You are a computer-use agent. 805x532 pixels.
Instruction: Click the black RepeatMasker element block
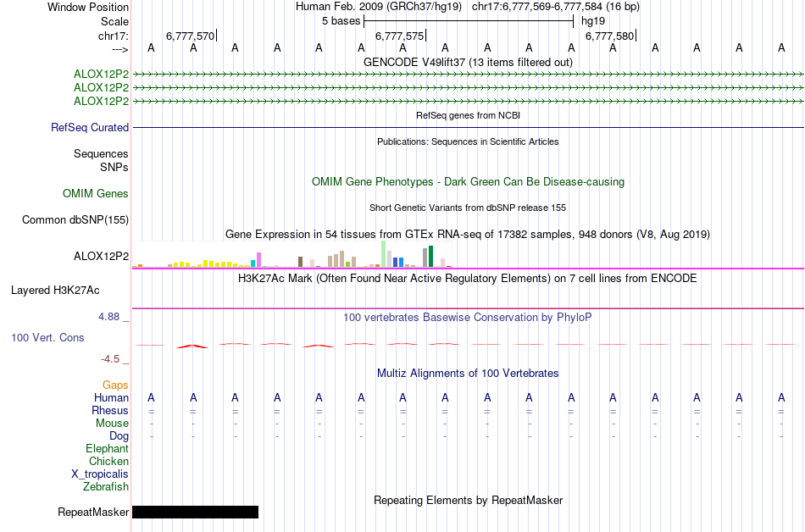pyautogui.click(x=195, y=512)
